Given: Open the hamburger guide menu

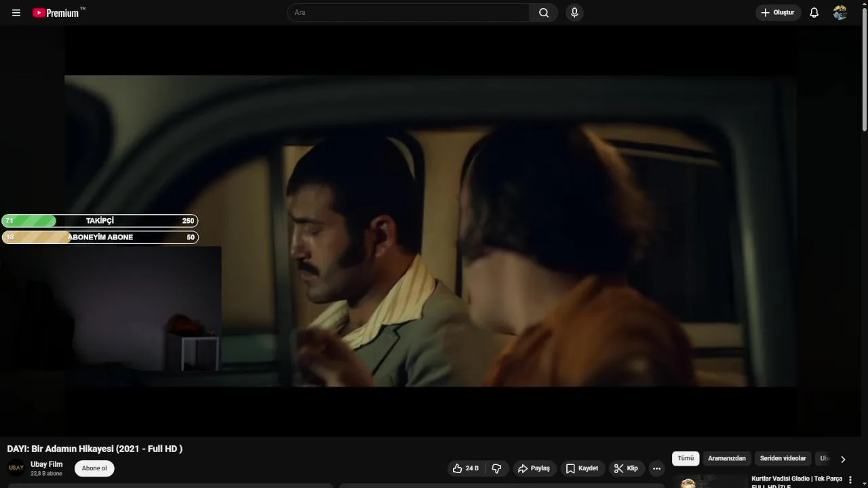Looking at the screenshot, I should tap(16, 13).
